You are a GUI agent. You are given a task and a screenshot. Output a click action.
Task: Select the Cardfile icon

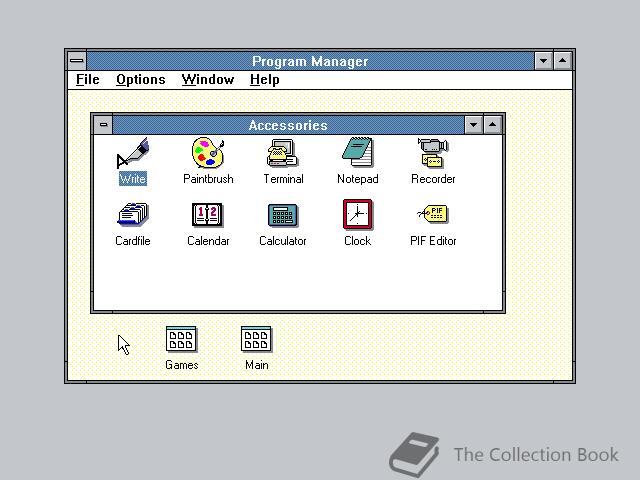point(133,214)
